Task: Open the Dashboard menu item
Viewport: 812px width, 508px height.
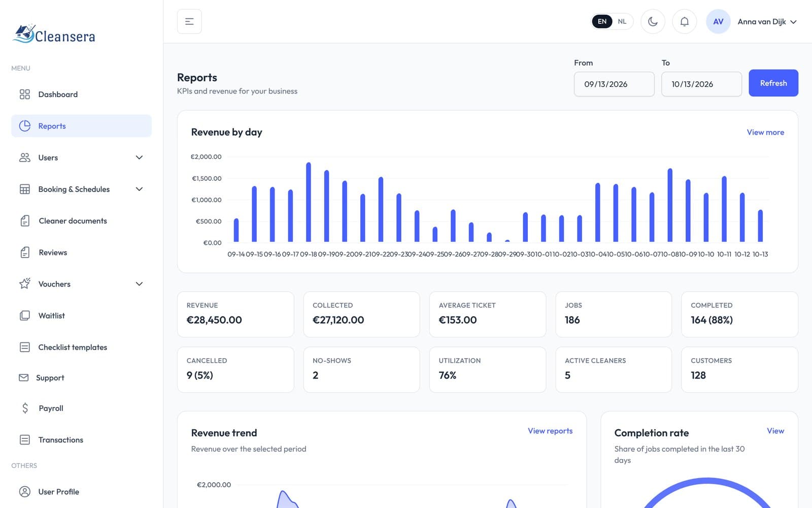Action: click(81, 94)
